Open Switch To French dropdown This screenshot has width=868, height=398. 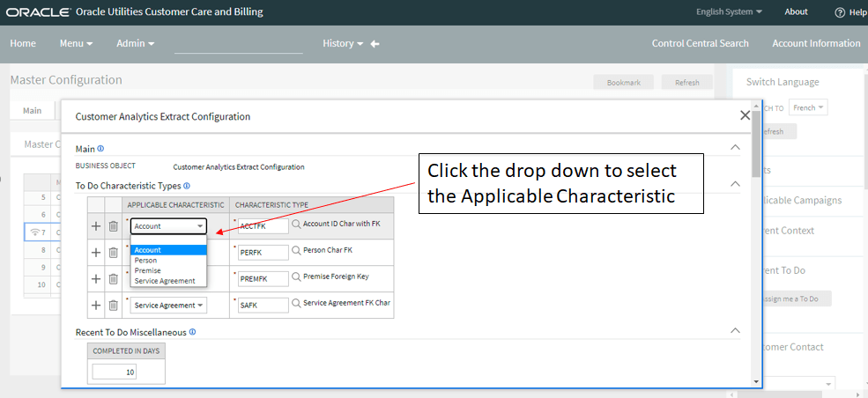tap(808, 107)
